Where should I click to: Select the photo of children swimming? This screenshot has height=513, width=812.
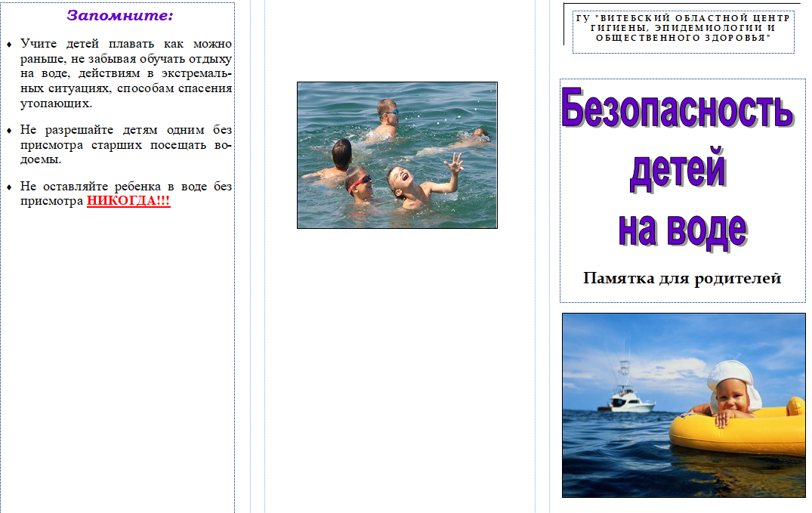coord(397,155)
